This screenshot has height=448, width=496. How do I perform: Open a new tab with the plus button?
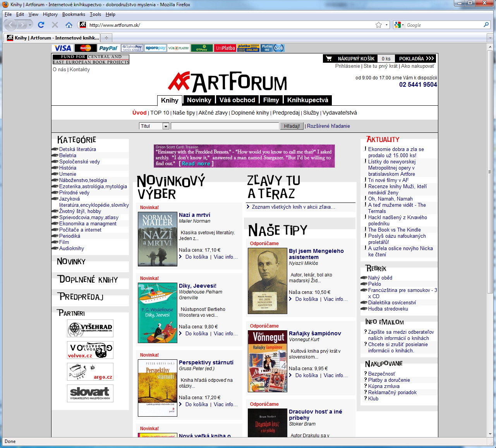click(x=106, y=38)
